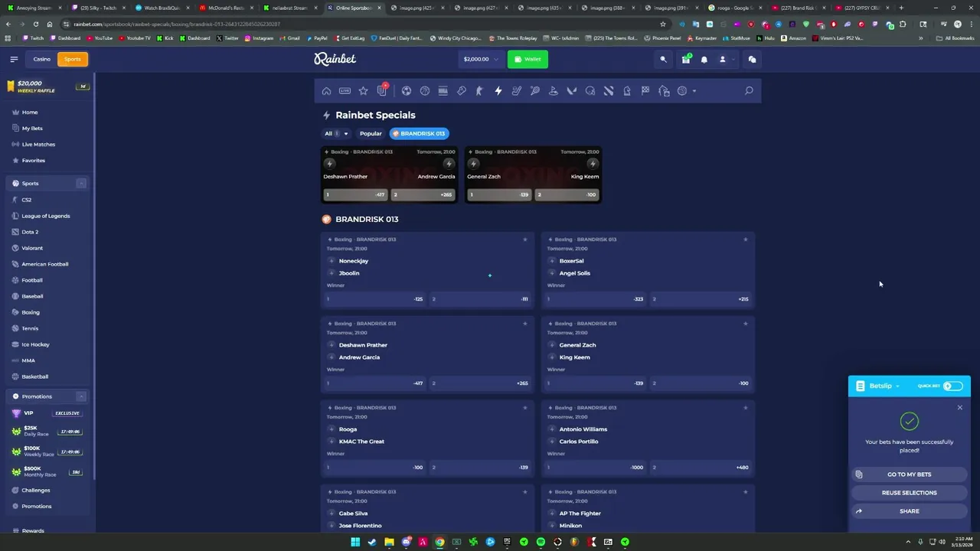Image resolution: width=980 pixels, height=551 pixels.
Task: Bet on Deshawn Prather at -417 in featured card
Action: 354,195
